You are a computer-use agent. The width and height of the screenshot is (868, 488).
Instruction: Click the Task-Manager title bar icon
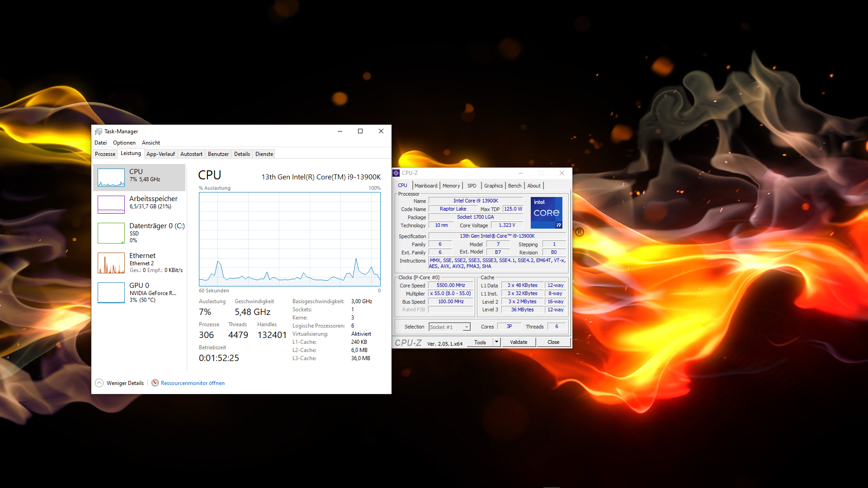(98, 131)
